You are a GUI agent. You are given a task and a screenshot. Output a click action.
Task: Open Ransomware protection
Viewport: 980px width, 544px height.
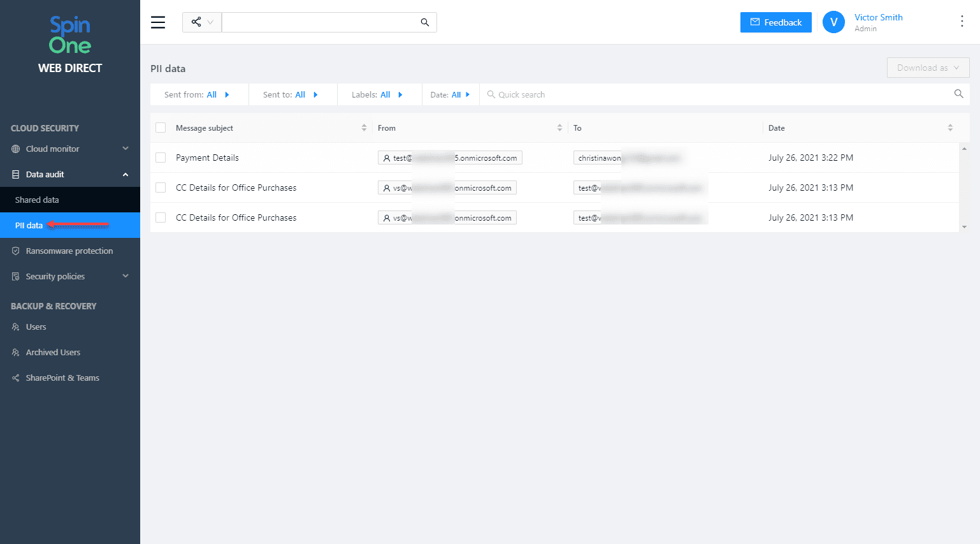70,251
